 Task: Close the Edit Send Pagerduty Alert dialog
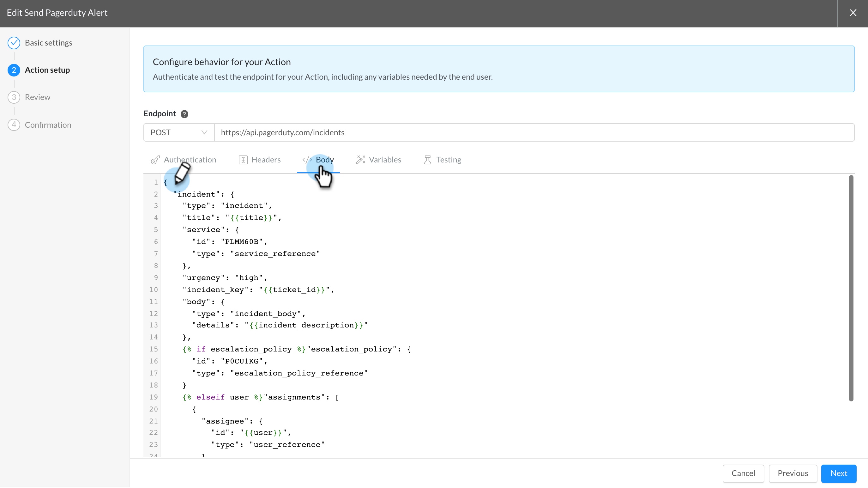pyautogui.click(x=853, y=13)
